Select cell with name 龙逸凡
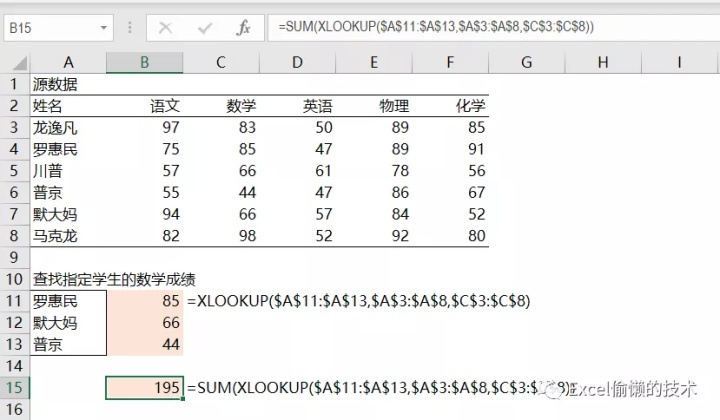The height and width of the screenshot is (420, 720). pyautogui.click(x=68, y=128)
